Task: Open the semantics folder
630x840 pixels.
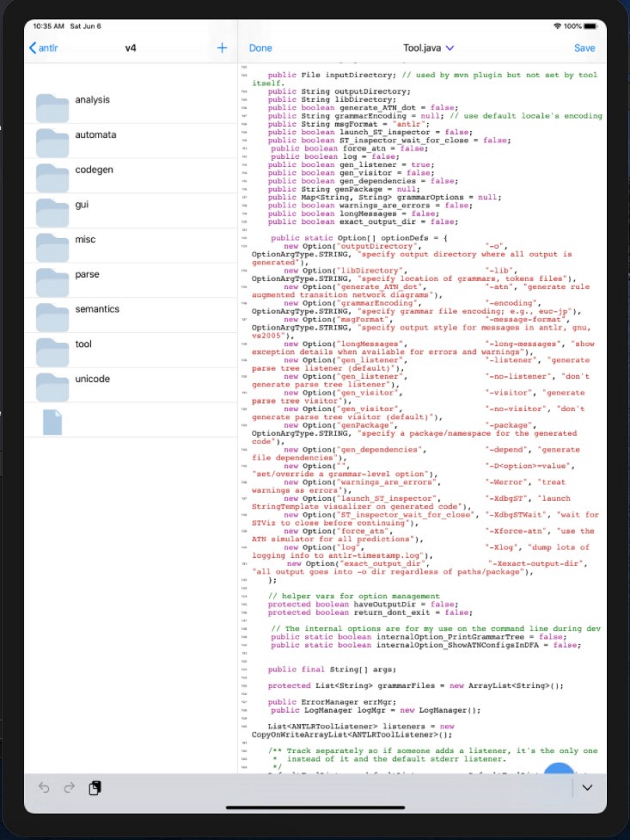Action: [97, 309]
